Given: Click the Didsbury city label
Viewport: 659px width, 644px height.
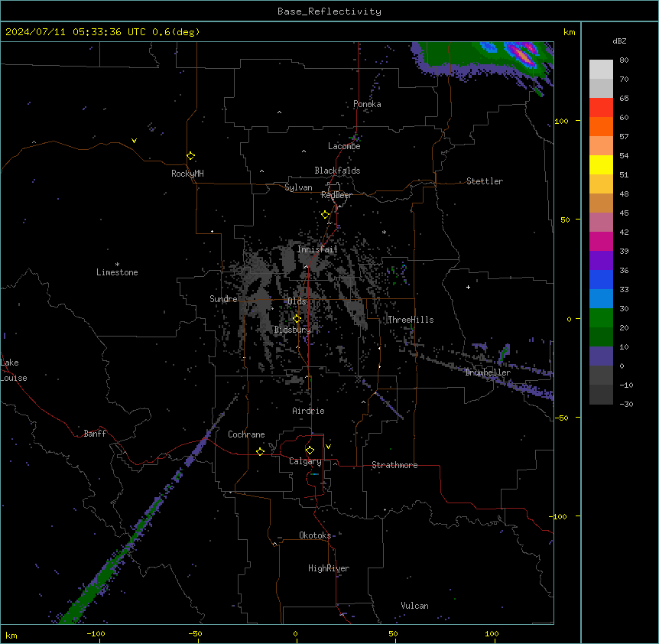Looking at the screenshot, I should coord(292,330).
